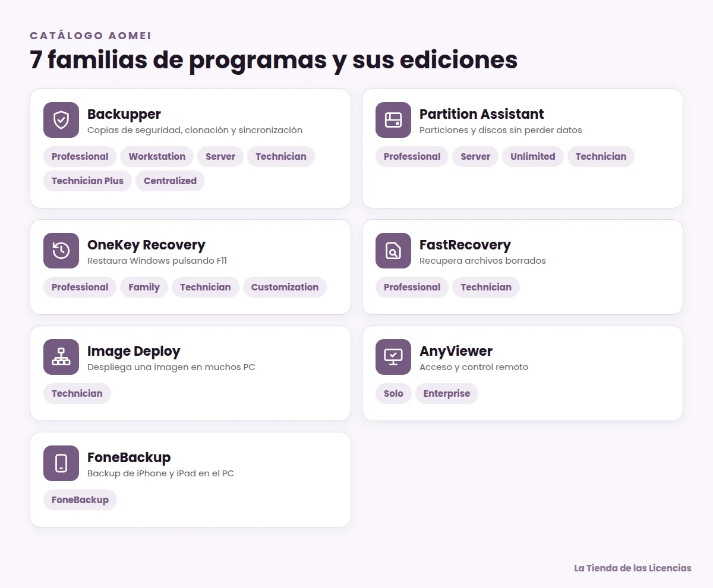713x588 pixels.
Task: Click 'Restaura Windows pulsando F11' description
Action: [x=157, y=261]
